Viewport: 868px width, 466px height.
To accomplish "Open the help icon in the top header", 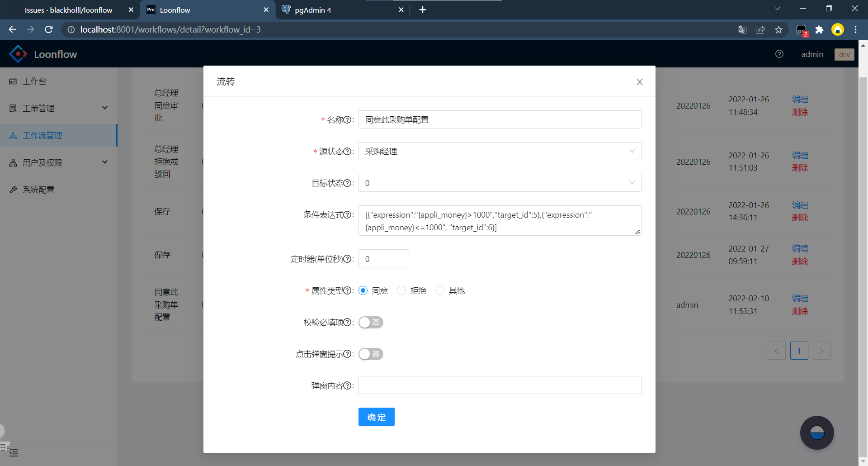I will pyautogui.click(x=779, y=54).
